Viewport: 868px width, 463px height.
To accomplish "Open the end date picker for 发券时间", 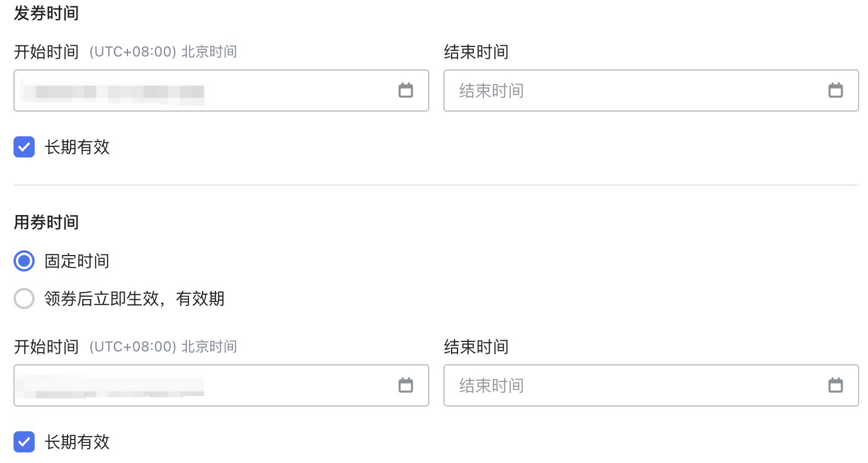I will [836, 90].
